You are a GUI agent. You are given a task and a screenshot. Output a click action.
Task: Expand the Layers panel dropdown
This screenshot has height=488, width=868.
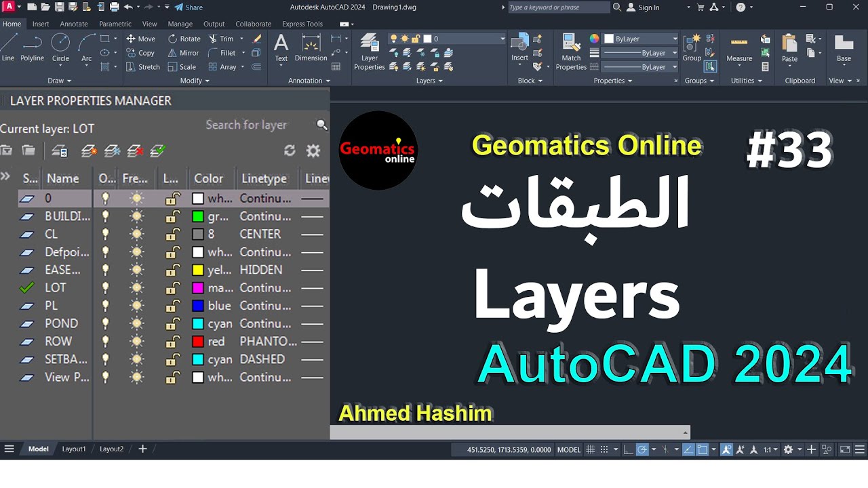pos(429,81)
